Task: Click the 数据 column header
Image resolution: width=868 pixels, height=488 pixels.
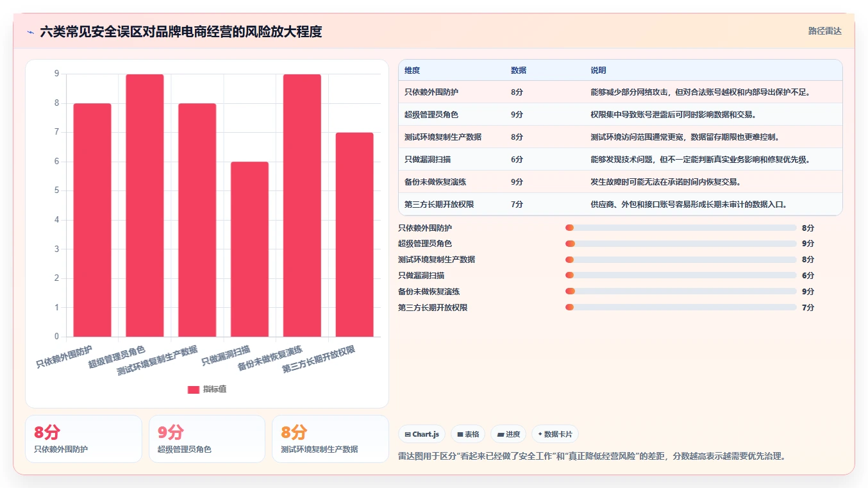Action: pyautogui.click(x=519, y=71)
